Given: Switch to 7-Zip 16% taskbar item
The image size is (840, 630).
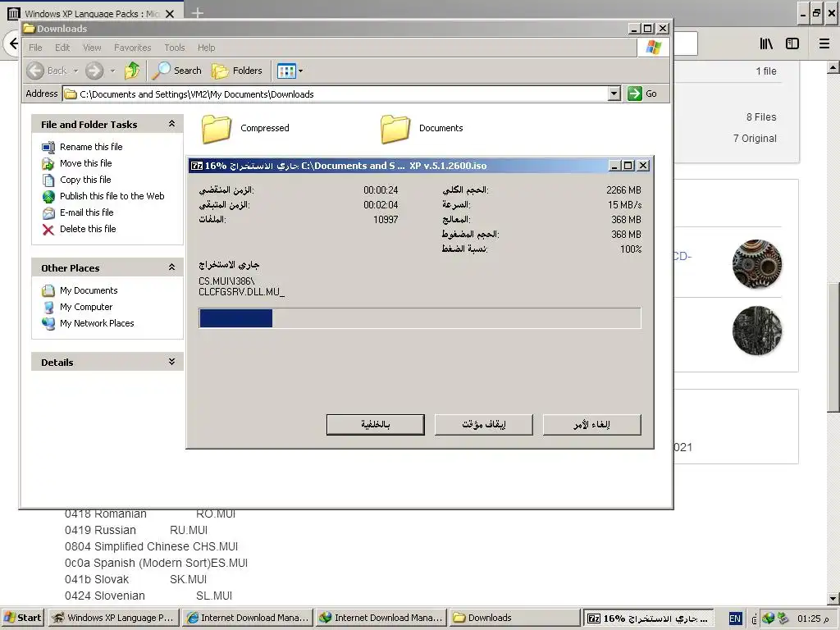Looking at the screenshot, I should (649, 618).
